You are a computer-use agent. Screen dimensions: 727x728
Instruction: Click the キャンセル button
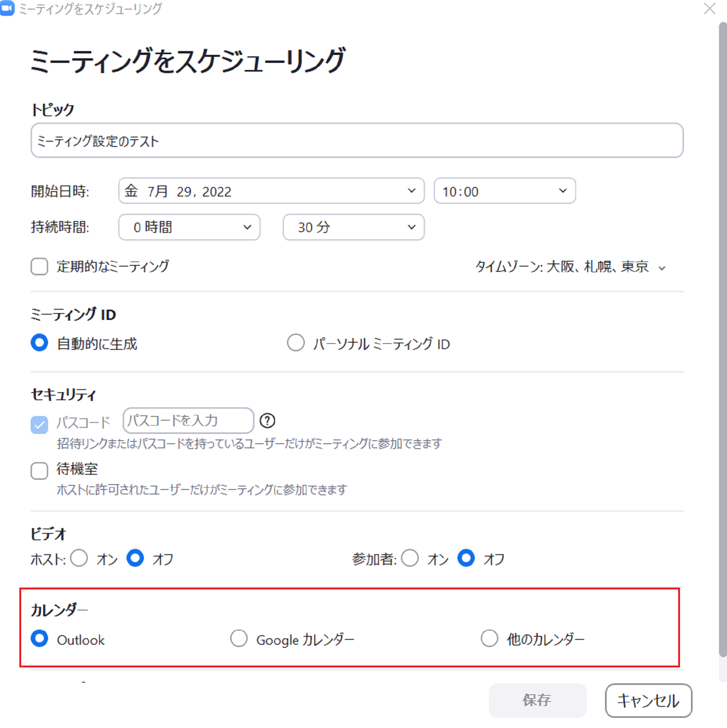coord(648,700)
